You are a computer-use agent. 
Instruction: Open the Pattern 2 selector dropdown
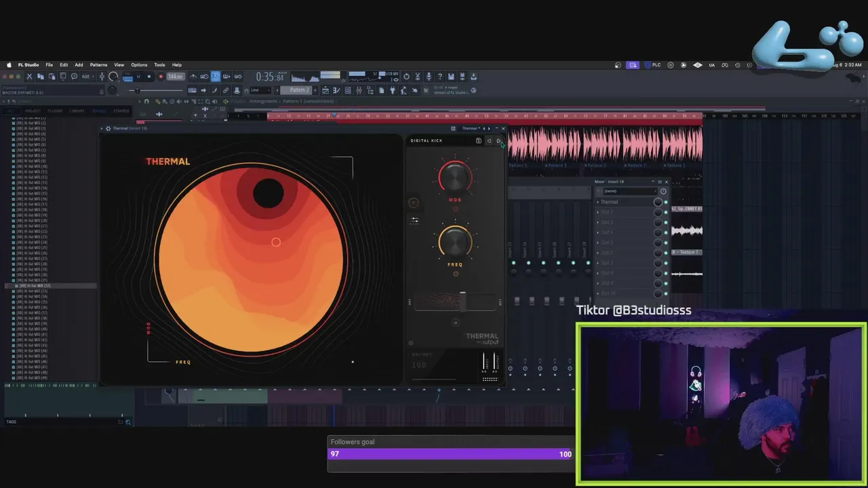tap(296, 89)
